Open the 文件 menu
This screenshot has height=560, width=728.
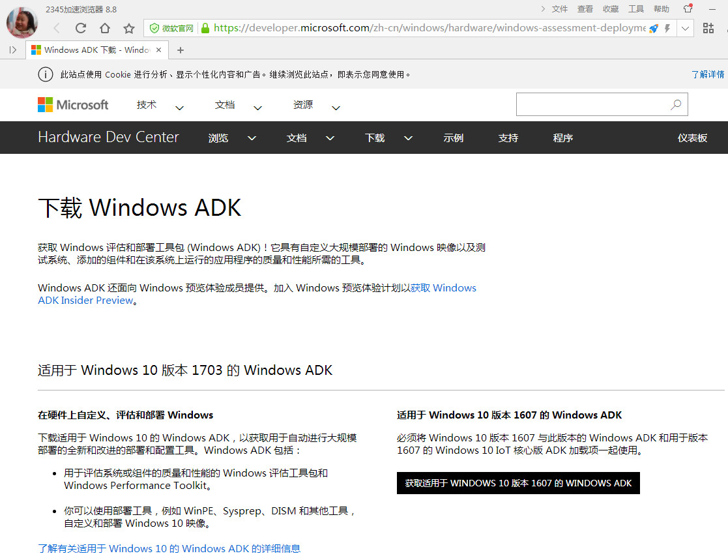coord(559,9)
